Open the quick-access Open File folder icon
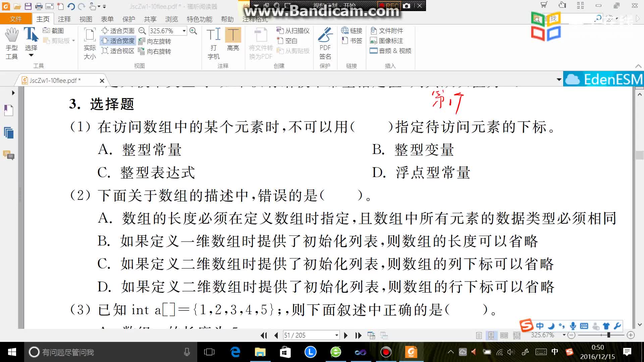This screenshot has width=644, height=362. 17,6
